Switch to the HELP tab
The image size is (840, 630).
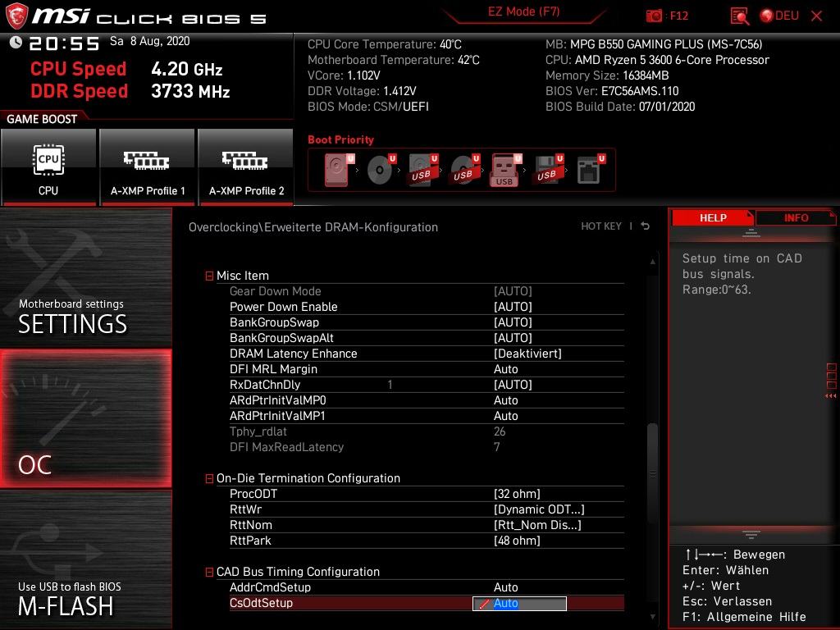coord(713,218)
